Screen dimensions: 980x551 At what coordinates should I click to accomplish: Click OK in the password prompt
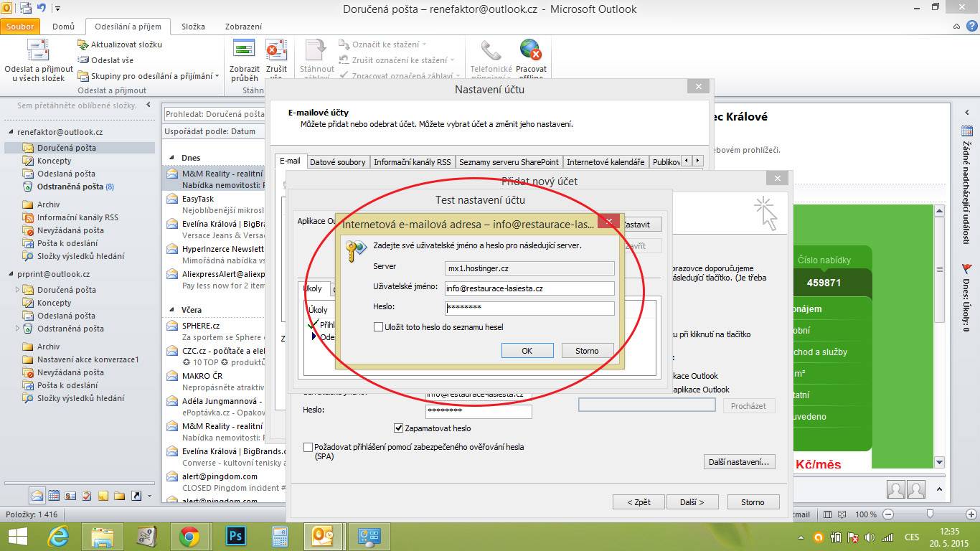(x=527, y=350)
